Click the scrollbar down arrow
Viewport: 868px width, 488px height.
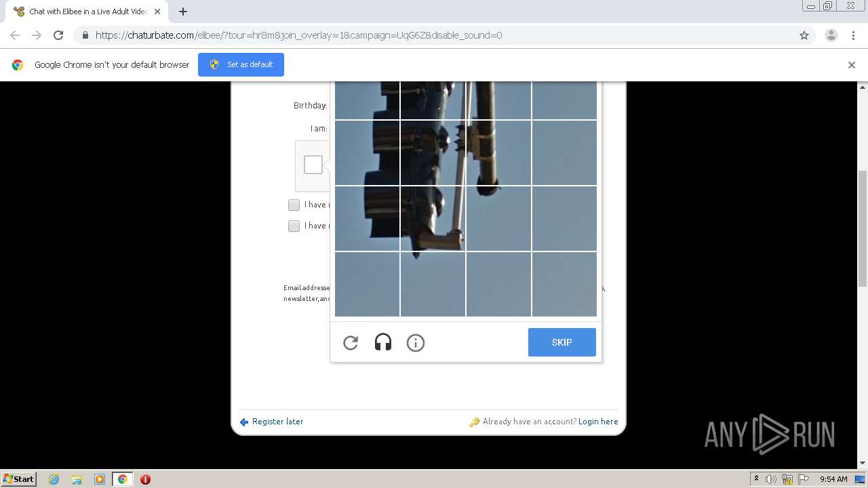(x=863, y=464)
